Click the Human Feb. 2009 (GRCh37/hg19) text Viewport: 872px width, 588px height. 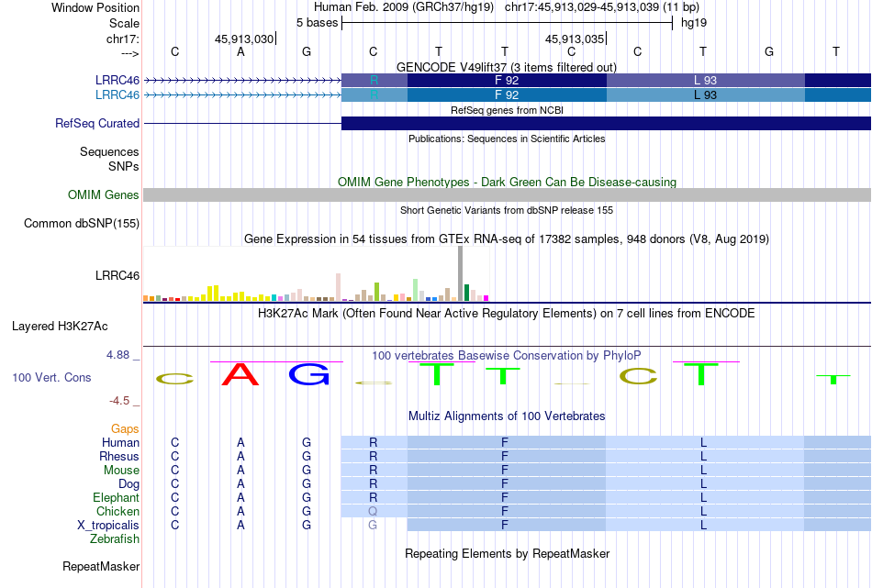click(404, 7)
